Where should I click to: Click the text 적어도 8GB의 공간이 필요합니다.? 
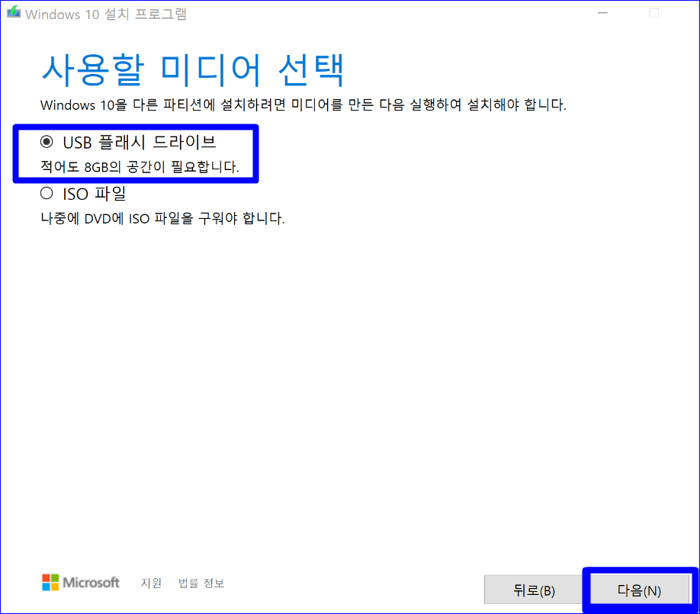tap(140, 166)
